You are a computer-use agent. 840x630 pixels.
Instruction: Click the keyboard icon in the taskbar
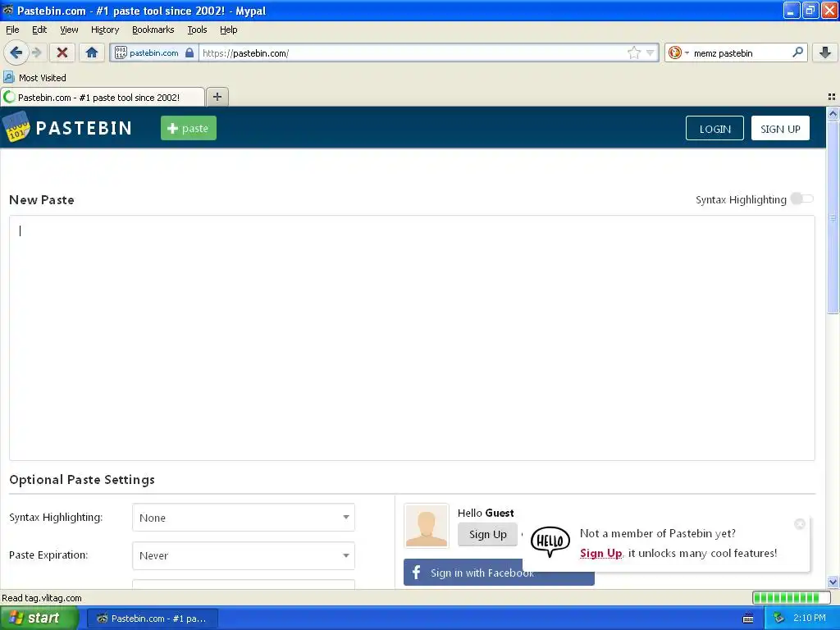pos(748,619)
